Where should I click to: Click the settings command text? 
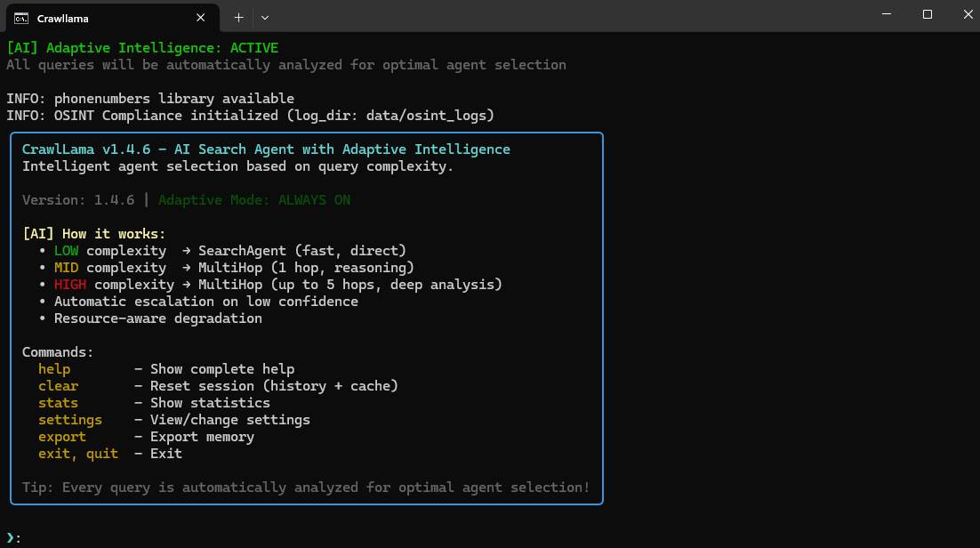(x=69, y=419)
